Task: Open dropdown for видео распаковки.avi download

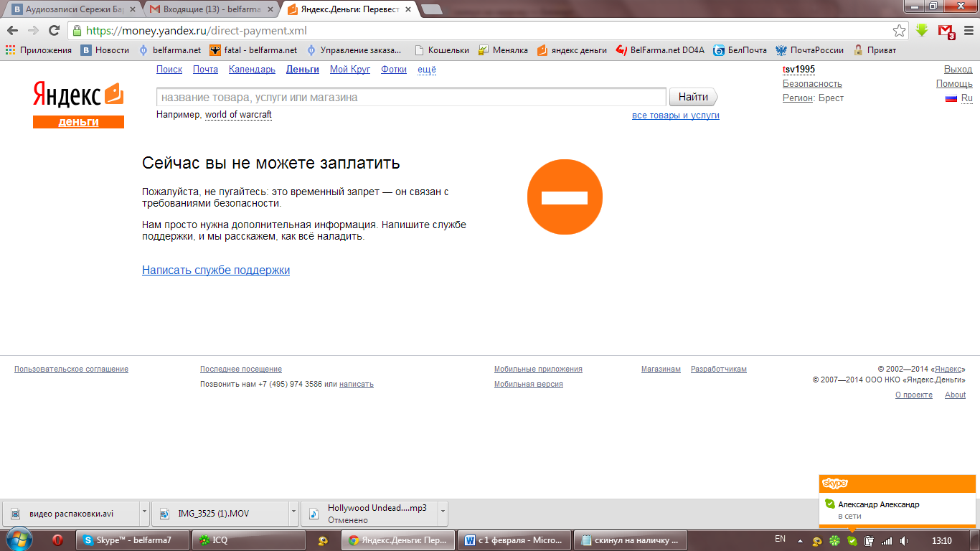Action: 144,513
